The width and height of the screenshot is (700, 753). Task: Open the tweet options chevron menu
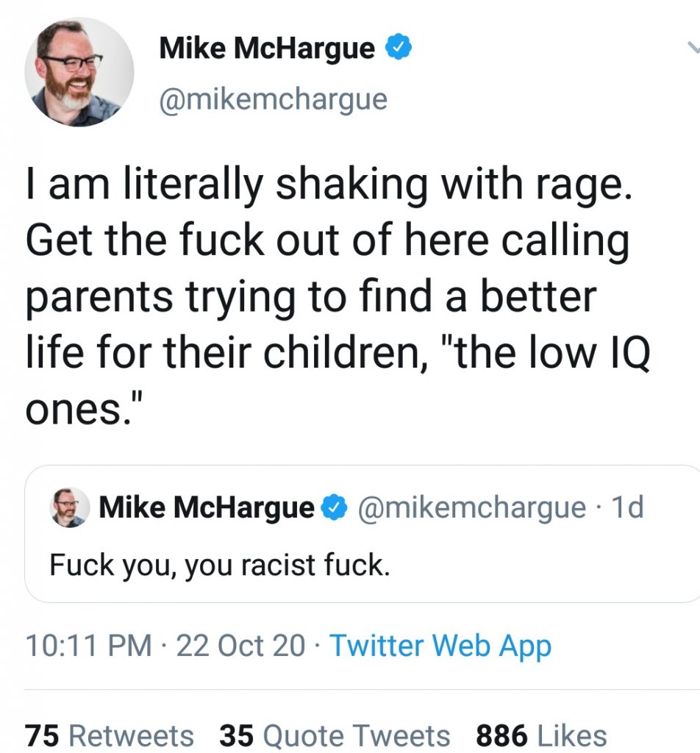coord(691,49)
